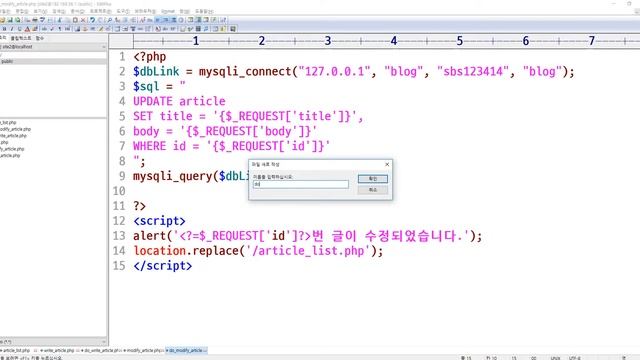Open the file filter dropdown below file list
The height and width of the screenshot is (360, 640).
(x=104, y=342)
